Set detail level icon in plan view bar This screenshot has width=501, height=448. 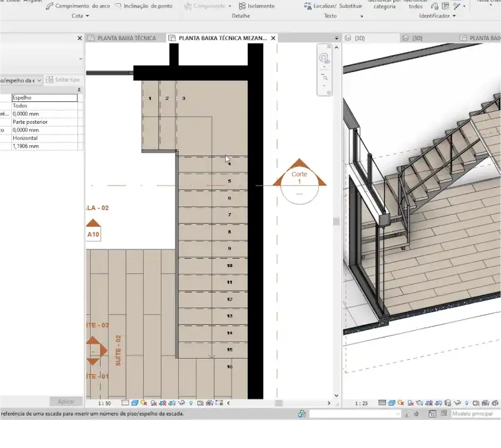pos(125,403)
